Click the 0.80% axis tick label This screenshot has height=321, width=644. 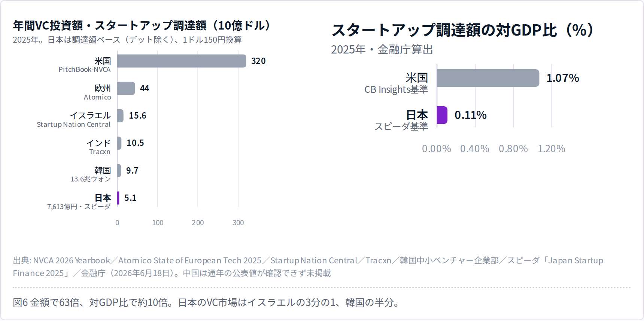coord(513,149)
